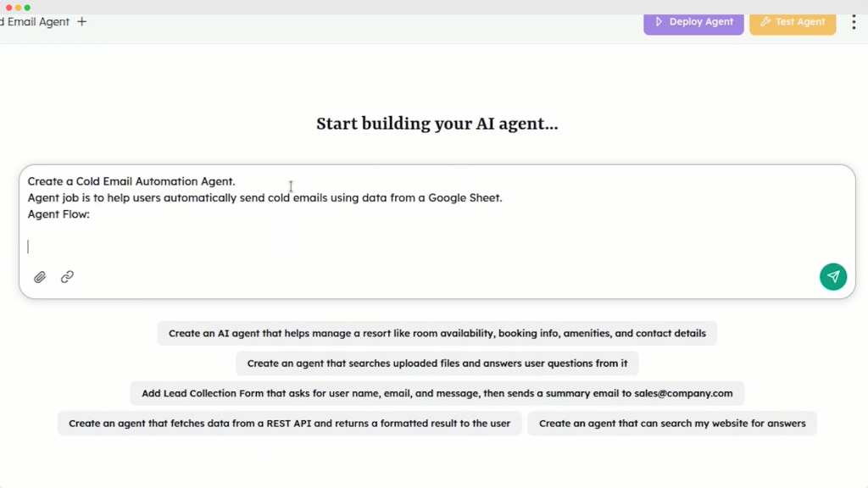Send the prompt with the paper plane icon
Image resolution: width=868 pixels, height=488 pixels.
coord(832,276)
